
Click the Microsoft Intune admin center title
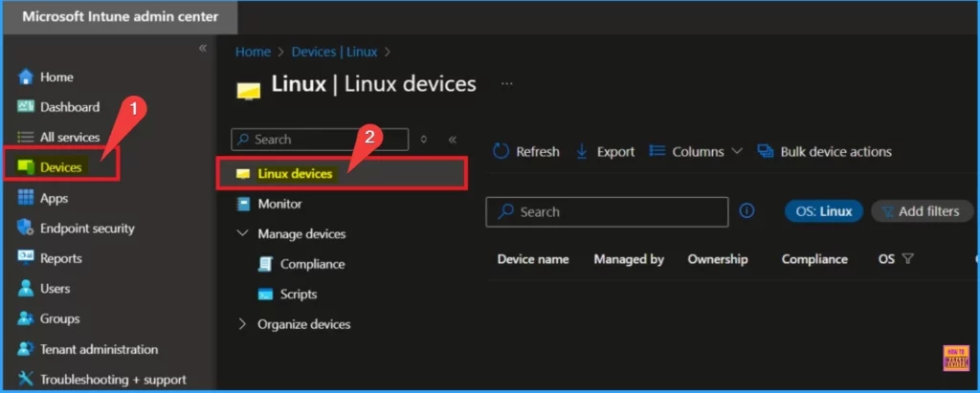click(x=120, y=17)
